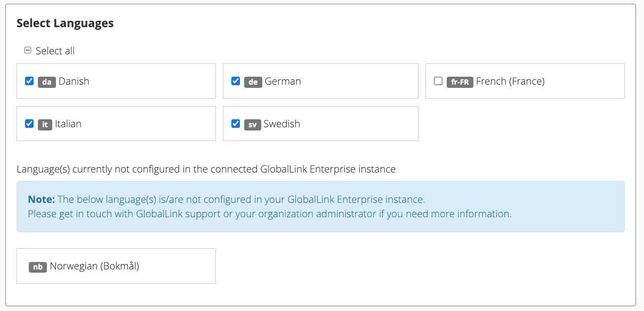Image resolution: width=644 pixels, height=311 pixels.
Task: Click the blue Note information box
Action: pyautogui.click(x=320, y=207)
